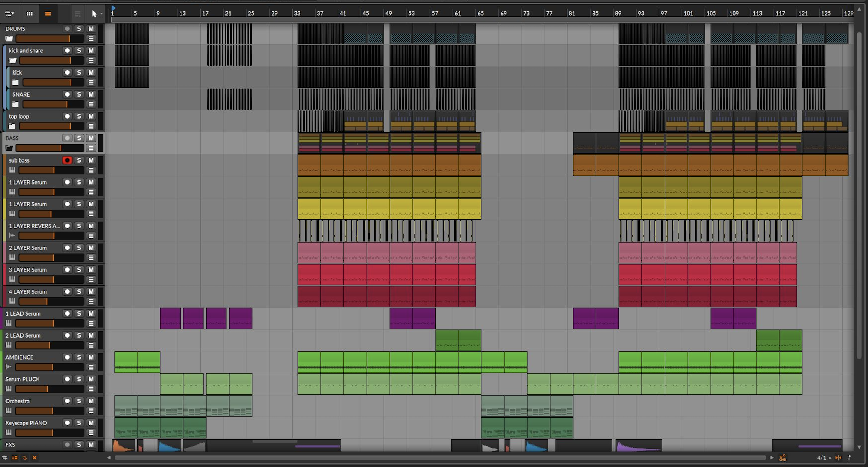Select first purple 1 LEAD Serum clip

click(x=170, y=318)
